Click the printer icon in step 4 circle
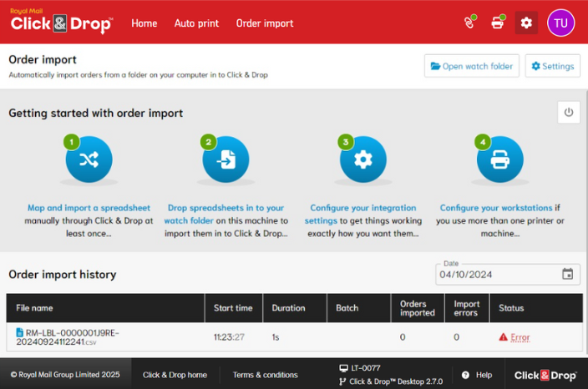 (499, 159)
